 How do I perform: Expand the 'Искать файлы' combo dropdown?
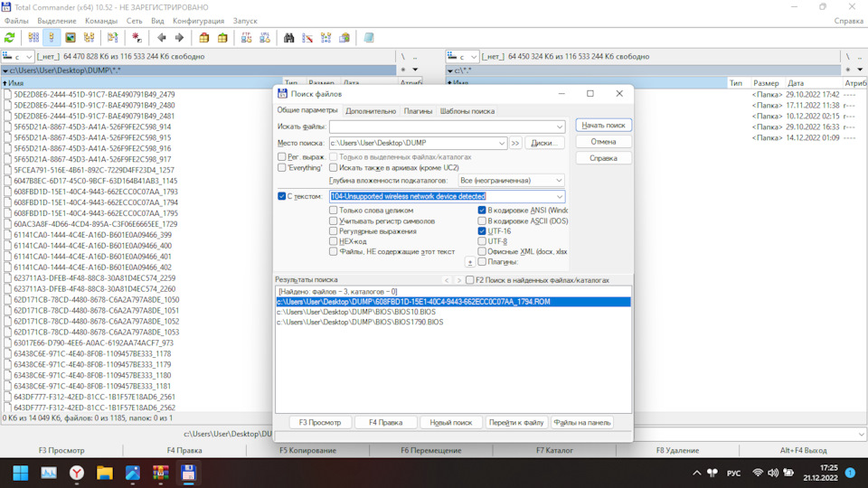pyautogui.click(x=559, y=127)
